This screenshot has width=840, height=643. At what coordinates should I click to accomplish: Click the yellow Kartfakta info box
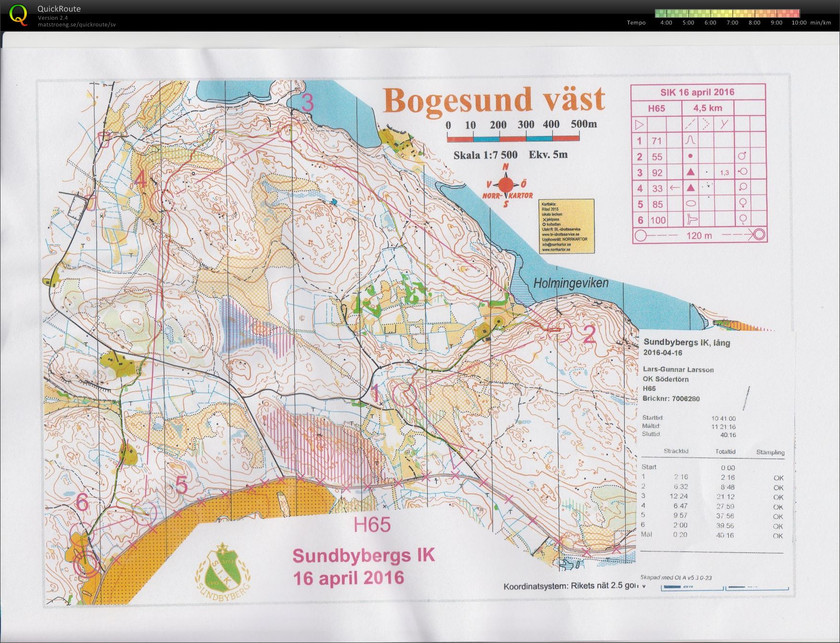pos(567,226)
